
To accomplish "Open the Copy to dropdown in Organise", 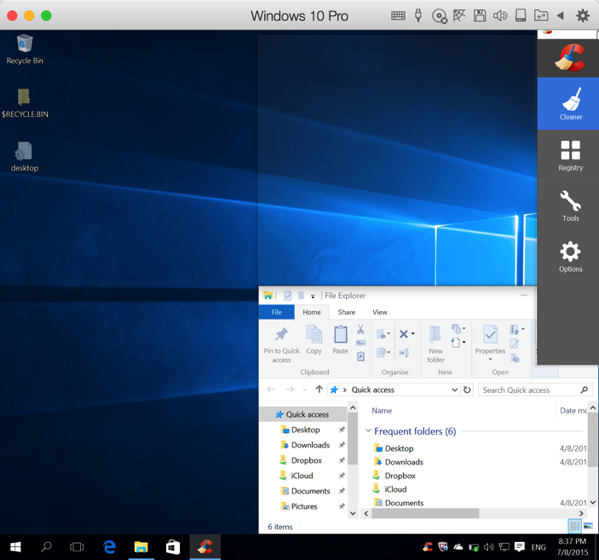I will click(383, 353).
